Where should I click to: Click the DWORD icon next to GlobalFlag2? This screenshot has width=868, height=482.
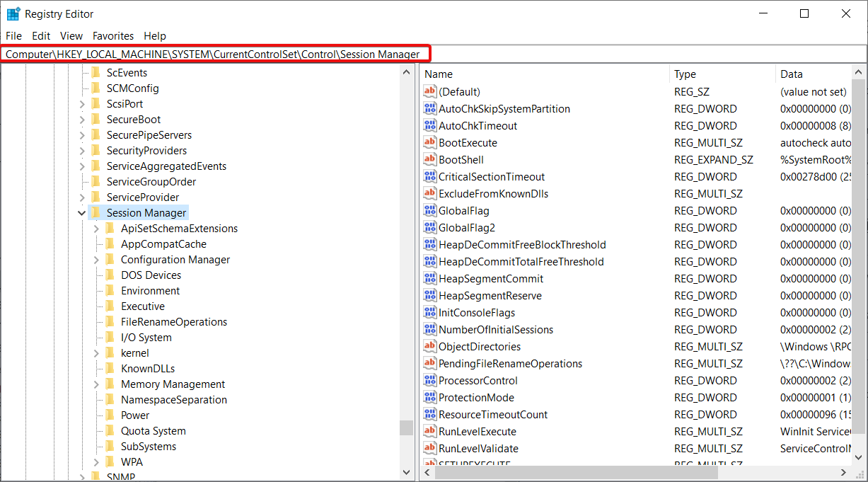pos(429,227)
